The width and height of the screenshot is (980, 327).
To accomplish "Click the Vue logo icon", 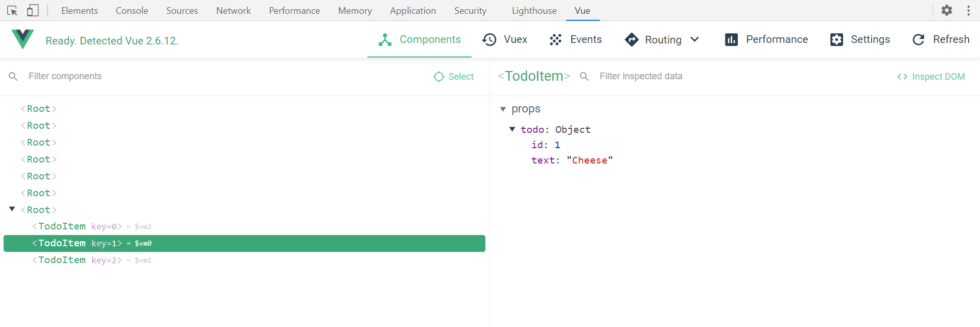I will point(22,39).
